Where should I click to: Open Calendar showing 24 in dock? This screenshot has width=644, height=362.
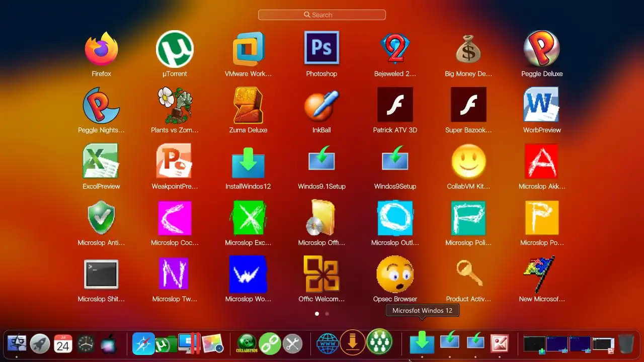click(63, 344)
